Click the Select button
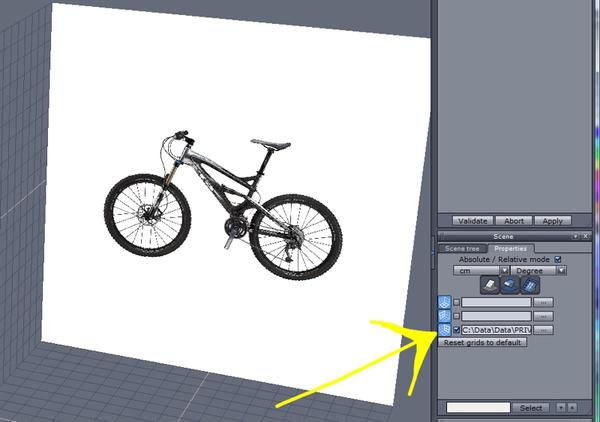Screen dimensions: 600x422 (531, 408)
